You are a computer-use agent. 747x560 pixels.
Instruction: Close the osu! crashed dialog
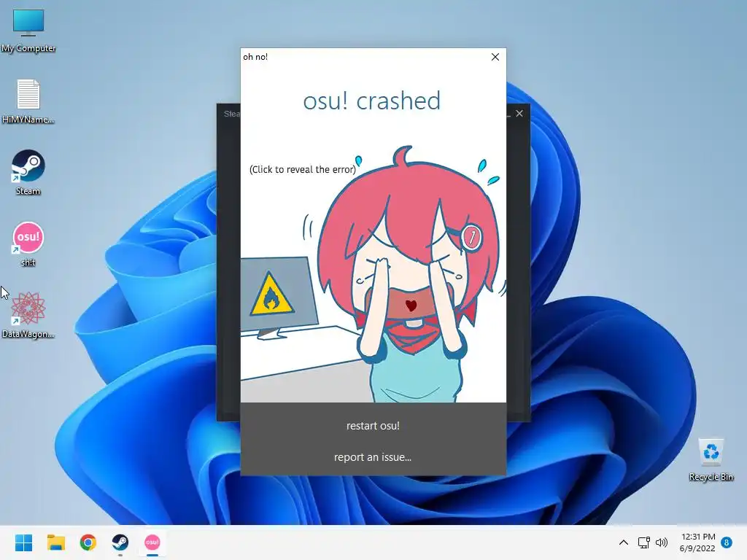(x=495, y=57)
